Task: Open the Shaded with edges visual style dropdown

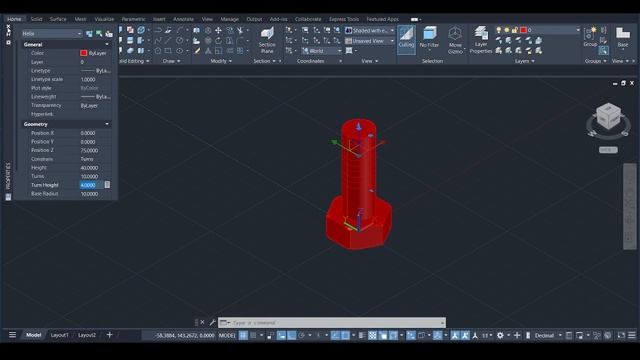Action: coord(370,30)
